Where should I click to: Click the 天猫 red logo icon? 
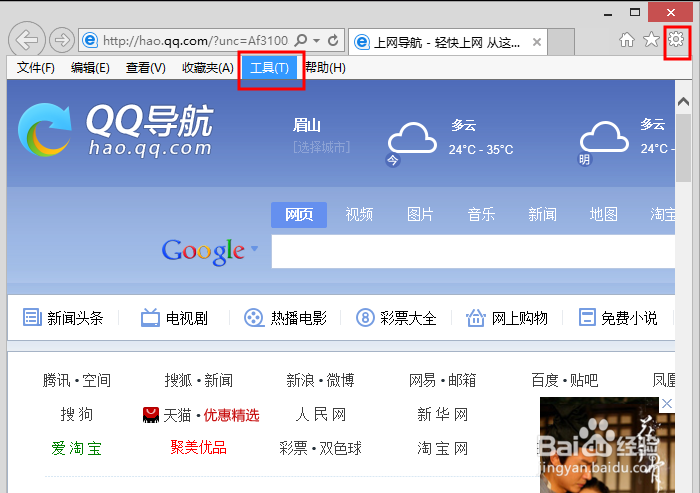pos(151,415)
